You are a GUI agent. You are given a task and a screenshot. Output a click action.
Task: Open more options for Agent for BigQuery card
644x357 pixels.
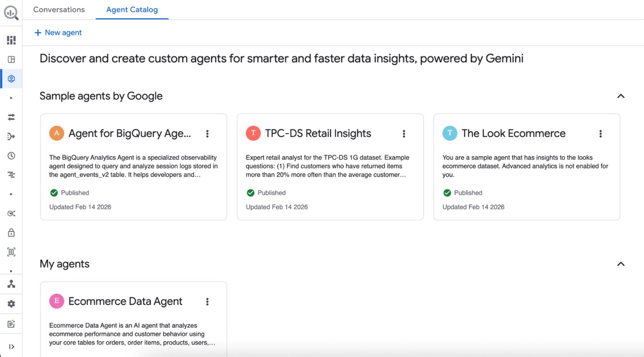pos(207,133)
